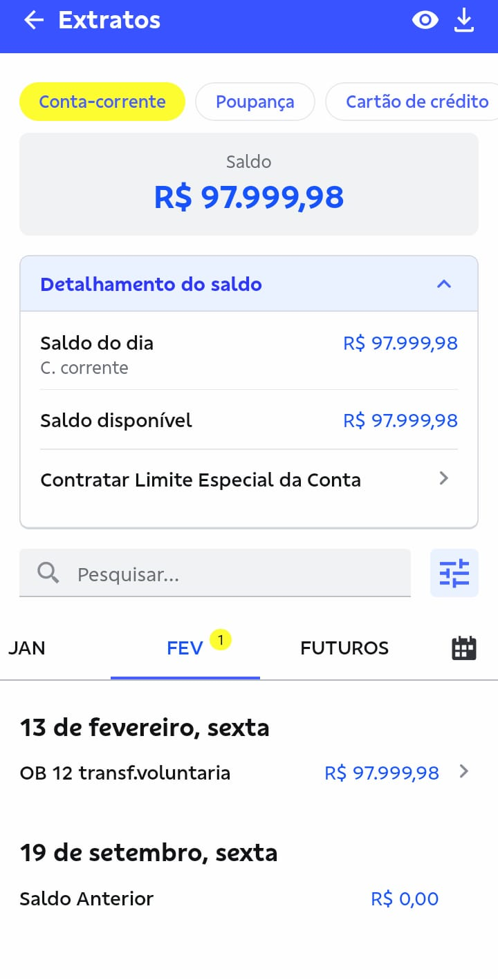Download the statement using the download icon
The width and height of the screenshot is (498, 980).
pos(463,21)
